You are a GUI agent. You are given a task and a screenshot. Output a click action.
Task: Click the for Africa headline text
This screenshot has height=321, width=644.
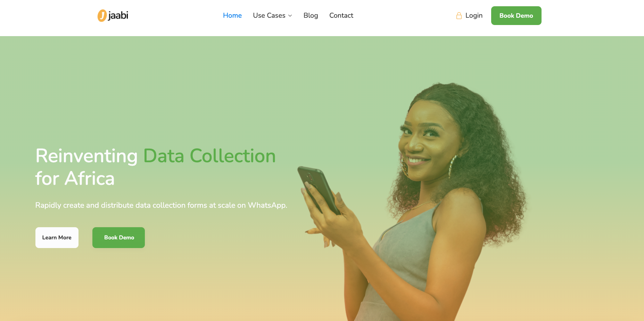pos(75,179)
